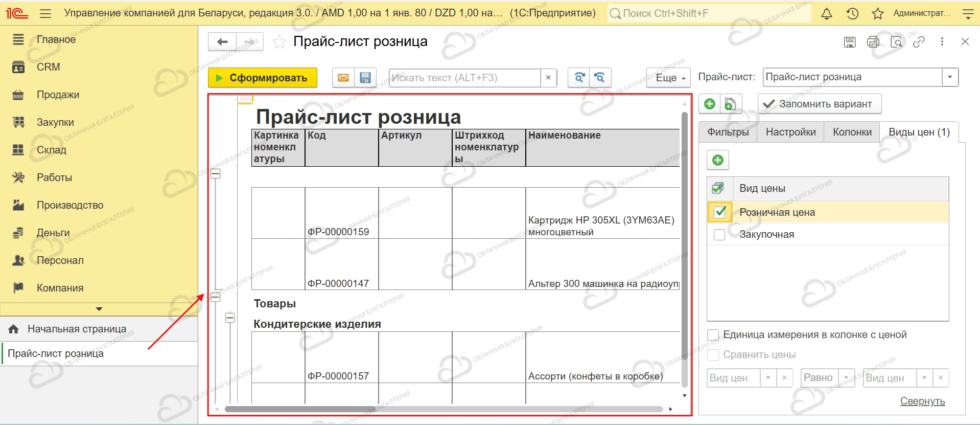
Task: Add Прайс-лист розница to favorites star
Action: [x=279, y=42]
